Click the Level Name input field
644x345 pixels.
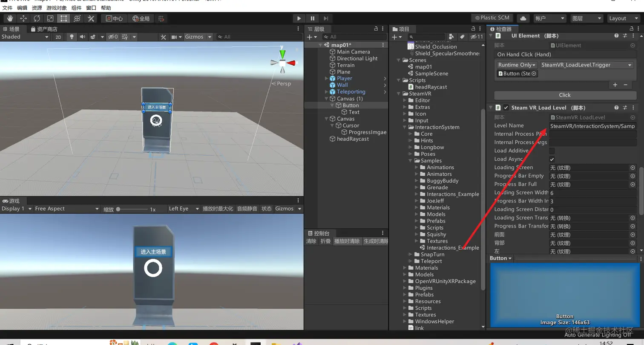[592, 126]
